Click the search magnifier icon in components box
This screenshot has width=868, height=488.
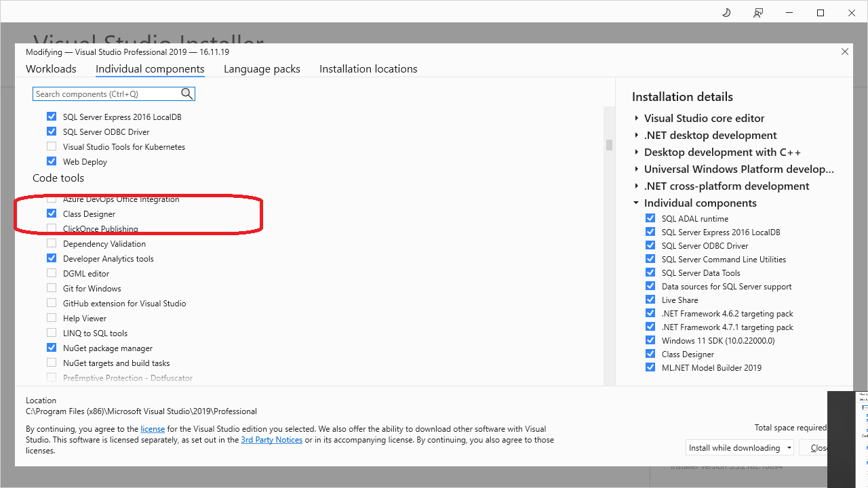click(x=187, y=94)
